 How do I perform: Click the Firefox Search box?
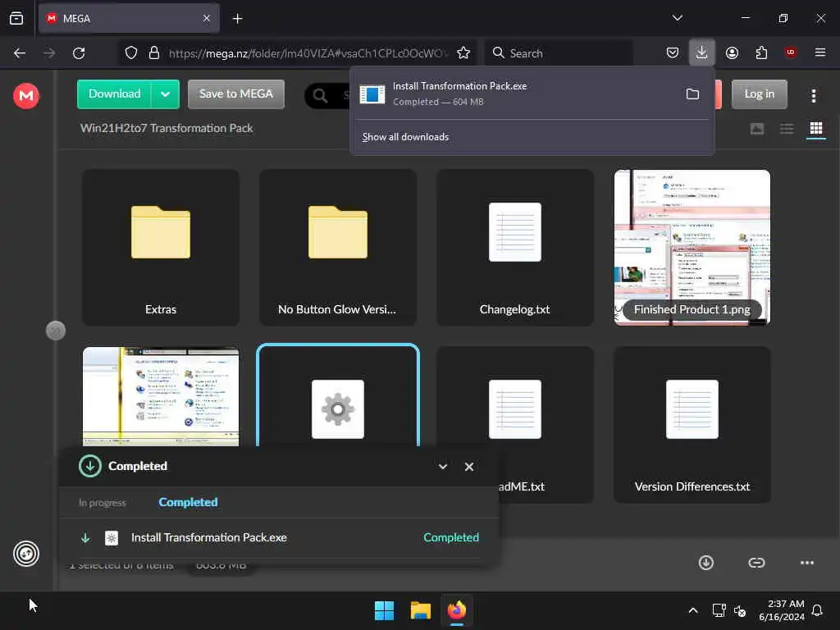[559, 52]
